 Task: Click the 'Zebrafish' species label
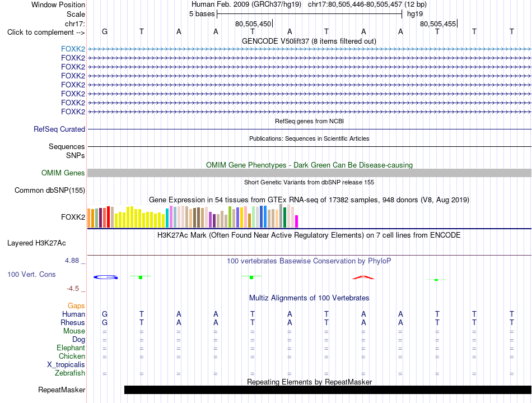pyautogui.click(x=70, y=373)
